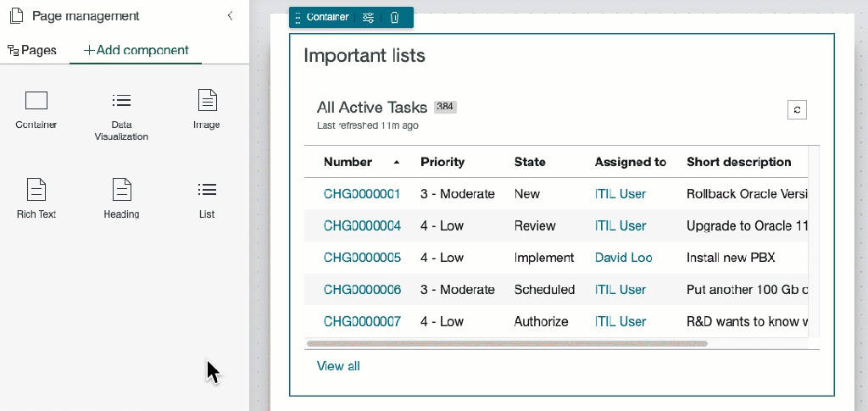Sort by Number column arrow
The height and width of the screenshot is (411, 868).
click(397, 162)
